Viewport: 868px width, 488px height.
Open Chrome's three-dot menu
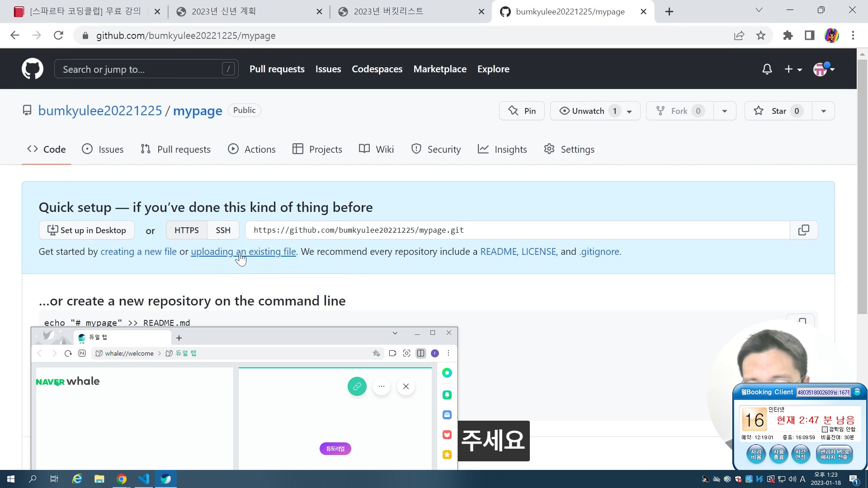pos(853,35)
